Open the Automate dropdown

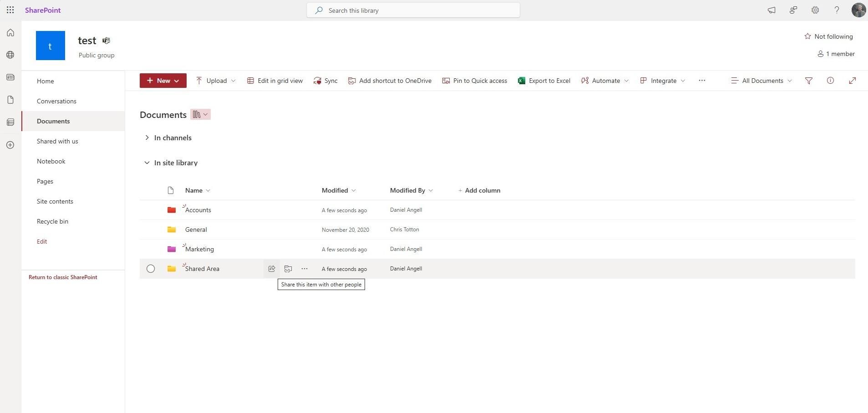[605, 81]
